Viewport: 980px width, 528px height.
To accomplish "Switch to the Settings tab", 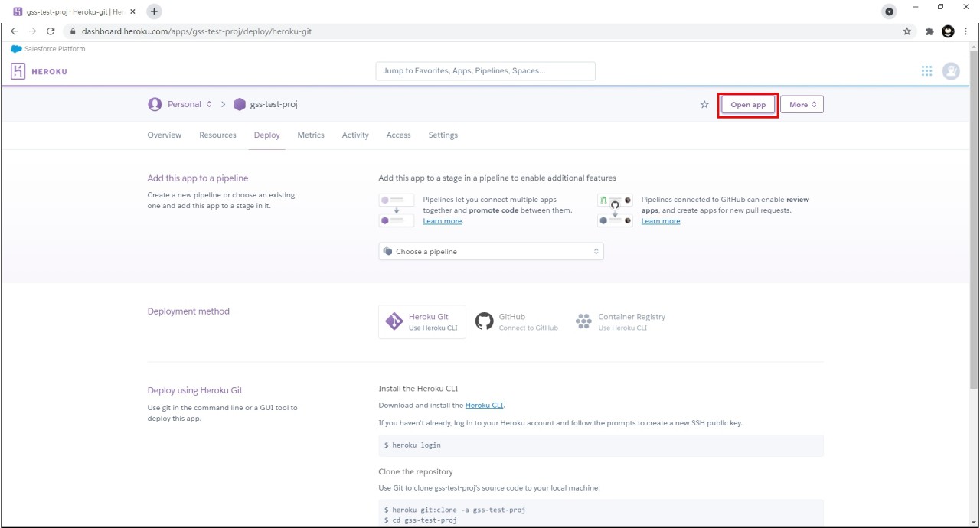I will pyautogui.click(x=443, y=135).
